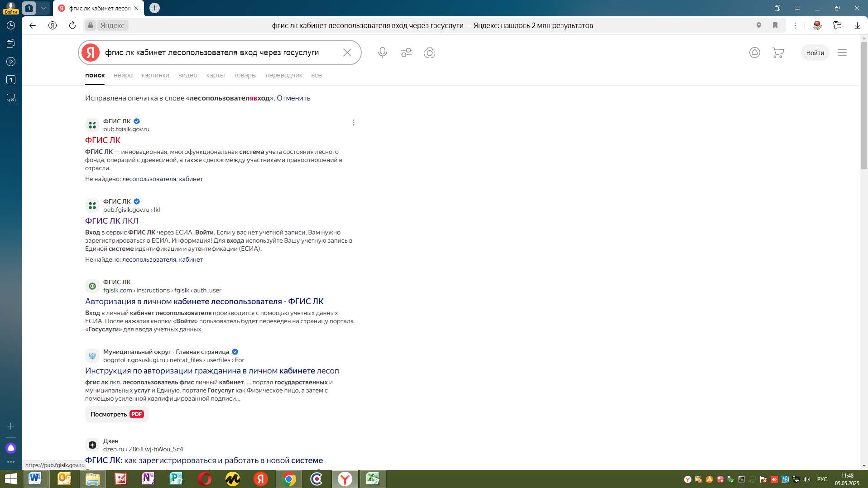
Task: Launch Chrome from the taskbar
Action: tap(288, 478)
